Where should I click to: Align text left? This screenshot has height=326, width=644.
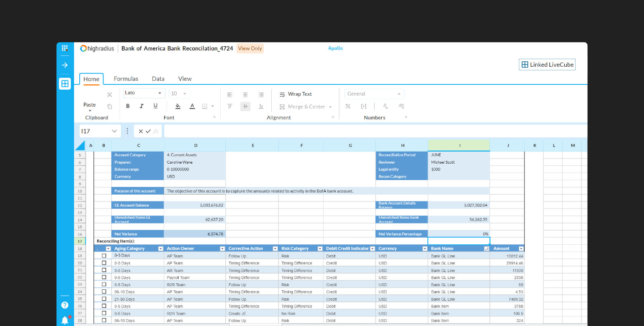[x=230, y=95]
